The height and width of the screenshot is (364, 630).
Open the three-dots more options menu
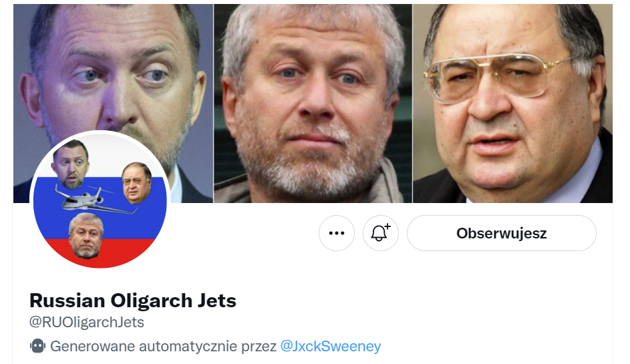pos(337,233)
